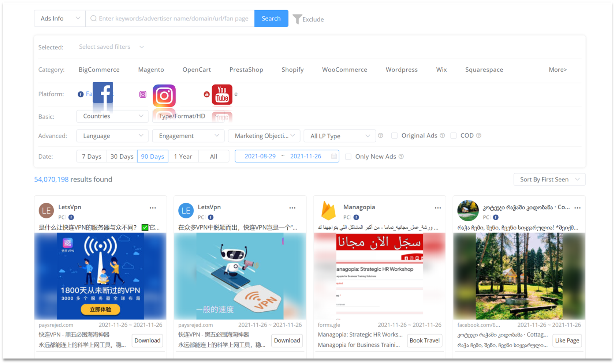
Task: Tick the Only New Ads checkbox
Action: pos(348,157)
